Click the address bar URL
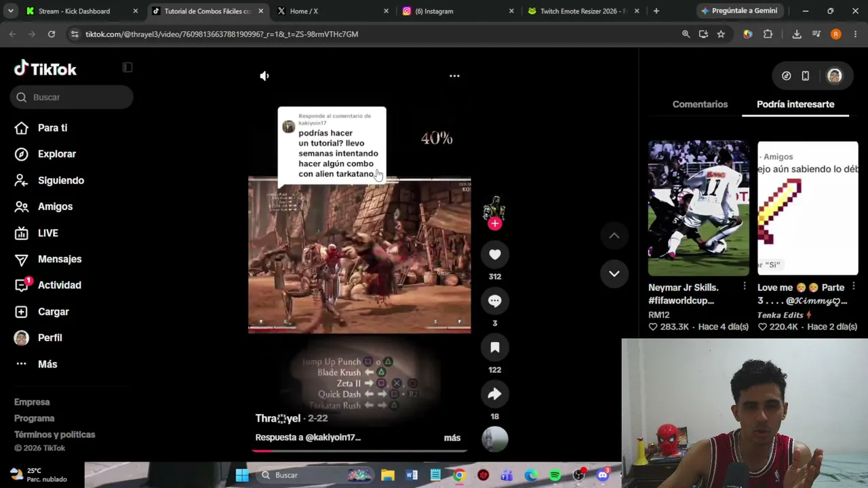 (222, 34)
